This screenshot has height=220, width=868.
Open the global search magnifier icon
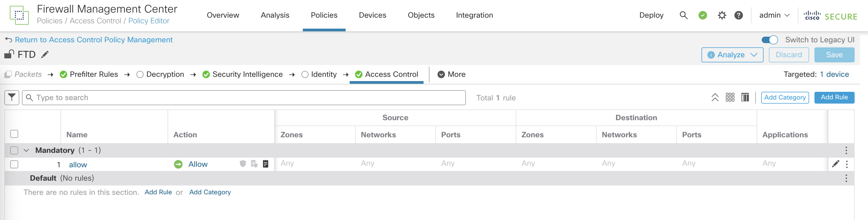(683, 15)
